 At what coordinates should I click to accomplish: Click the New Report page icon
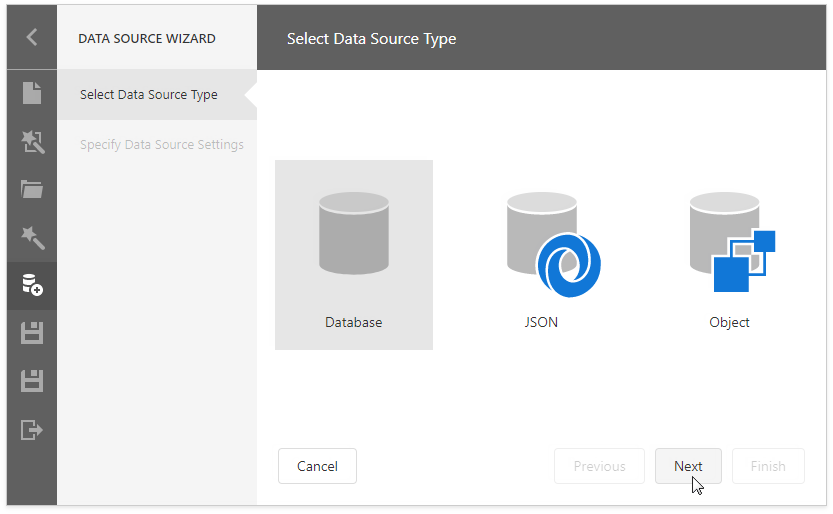[x=32, y=94]
